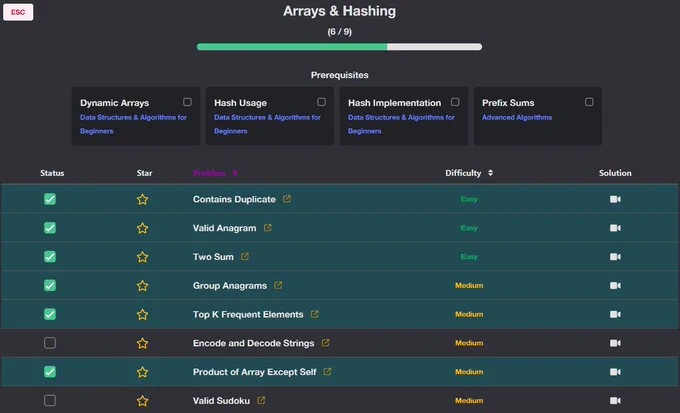The height and width of the screenshot is (413, 680).
Task: Open external link icon for Valid Anagram
Action: pos(268,227)
